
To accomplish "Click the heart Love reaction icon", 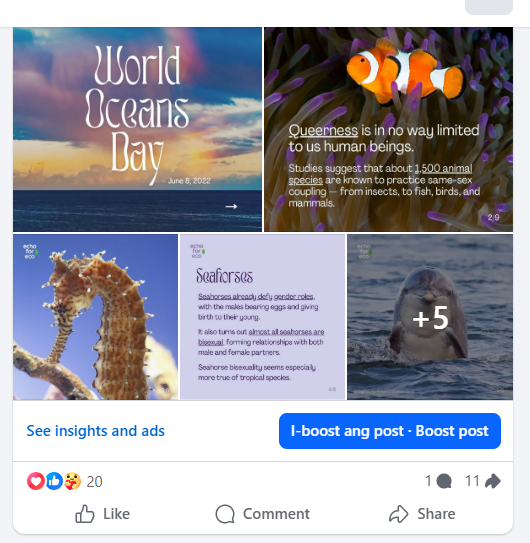I will point(36,481).
